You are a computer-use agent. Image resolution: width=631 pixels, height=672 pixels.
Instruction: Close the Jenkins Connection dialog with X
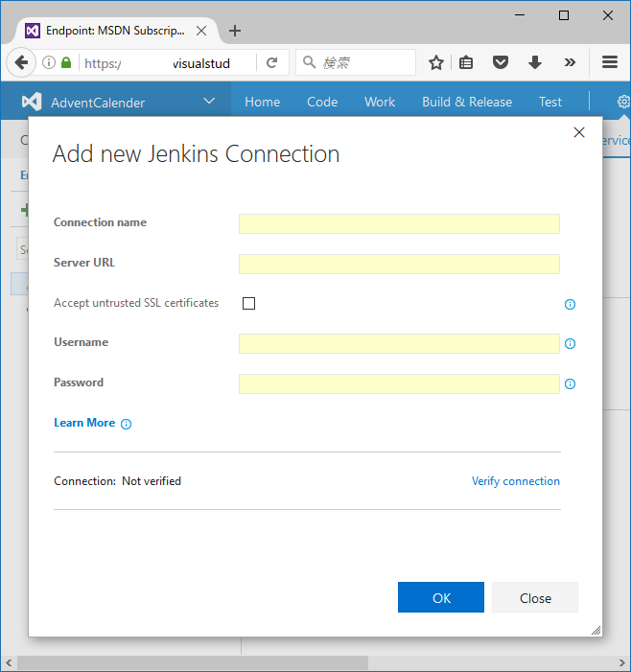coord(579,132)
